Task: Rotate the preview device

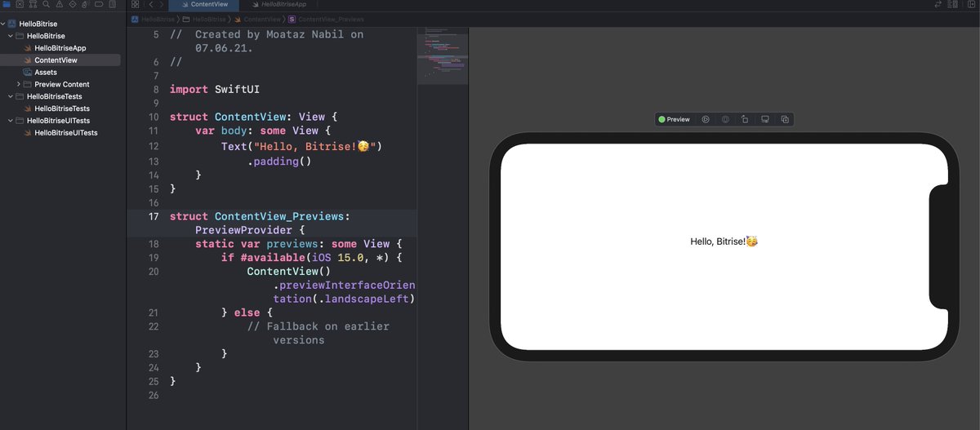Action: [x=745, y=119]
